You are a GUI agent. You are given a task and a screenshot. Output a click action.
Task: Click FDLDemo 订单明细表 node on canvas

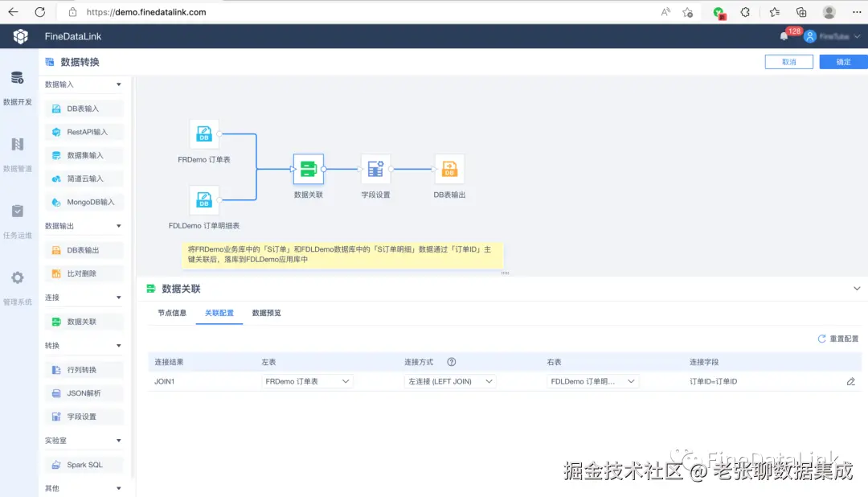point(203,200)
